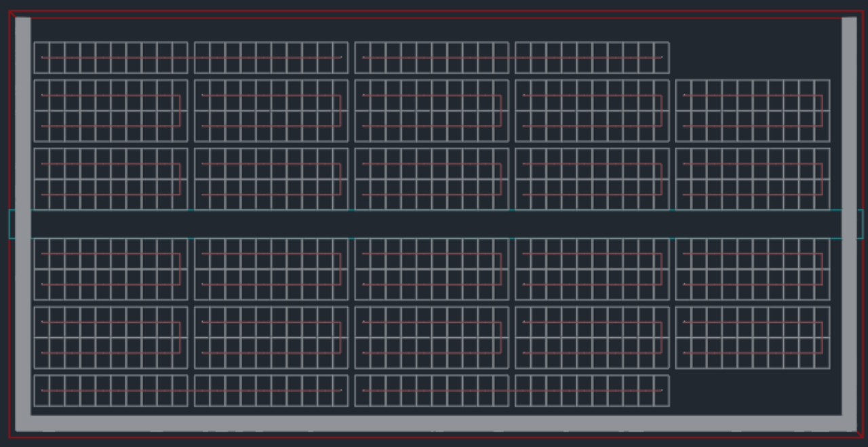868x447 pixels.
Task: Click the gray vertical wall bar on the right
Action: pyautogui.click(x=849, y=136)
